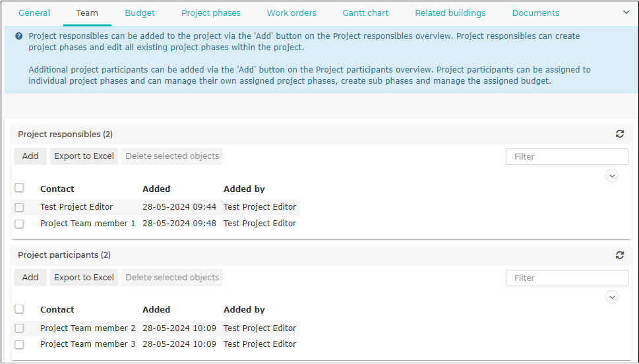Refresh the Project responsibles list
The width and height of the screenshot is (639, 364).
(x=619, y=134)
